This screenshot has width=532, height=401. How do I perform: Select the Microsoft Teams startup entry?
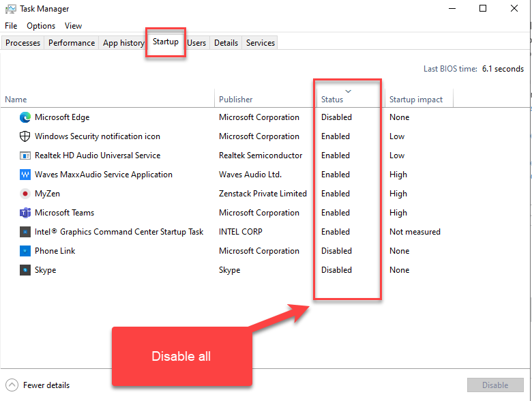(65, 213)
